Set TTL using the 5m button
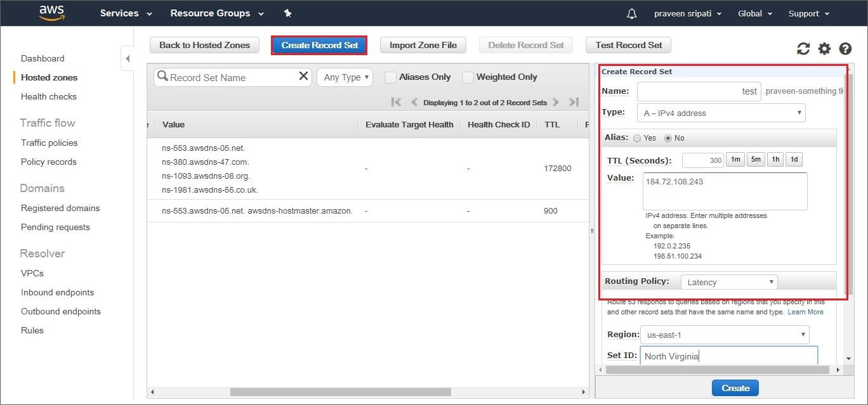The width and height of the screenshot is (868, 405). tap(756, 160)
